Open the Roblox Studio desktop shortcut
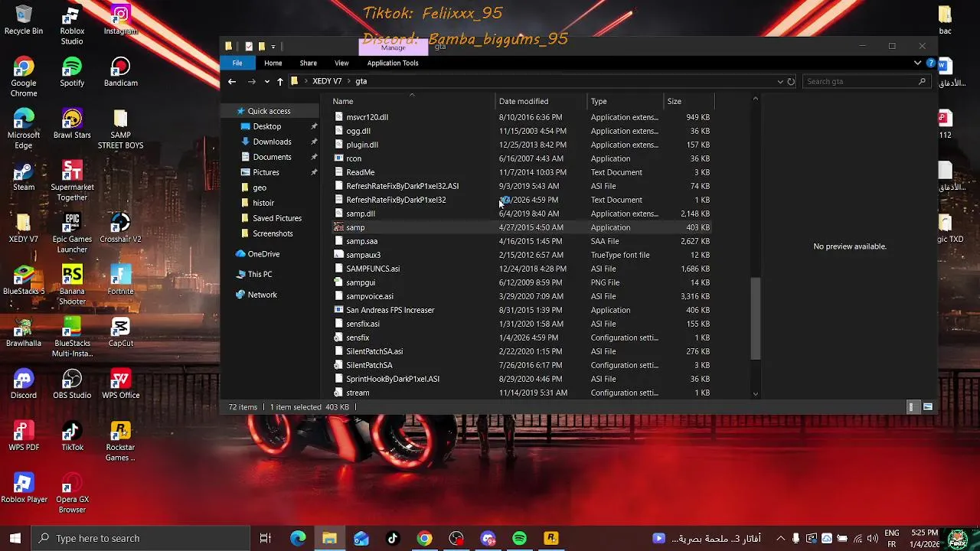The width and height of the screenshot is (980, 551). [x=72, y=25]
